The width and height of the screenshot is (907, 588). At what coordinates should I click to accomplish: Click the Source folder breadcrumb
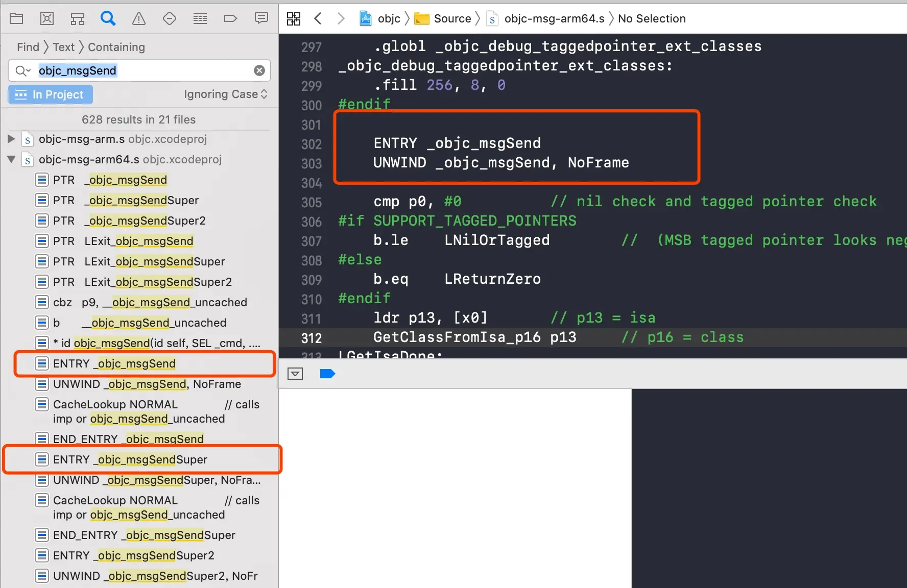(x=443, y=19)
